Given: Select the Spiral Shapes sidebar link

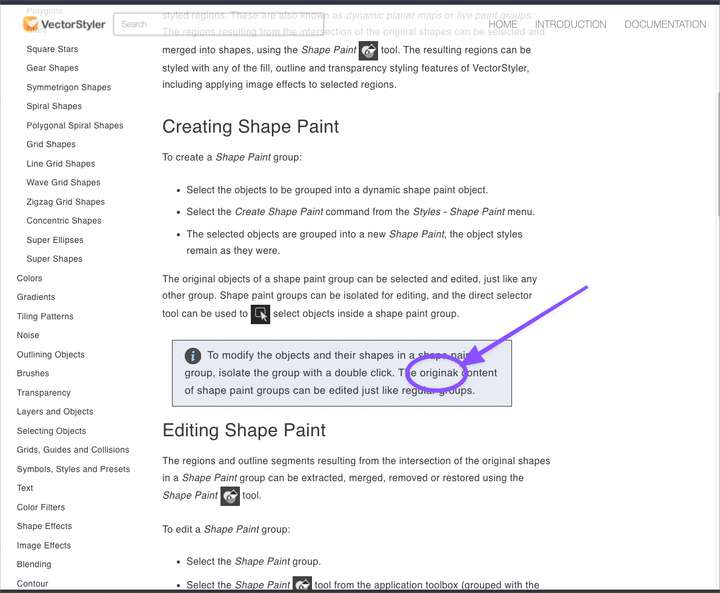Looking at the screenshot, I should pos(54,106).
